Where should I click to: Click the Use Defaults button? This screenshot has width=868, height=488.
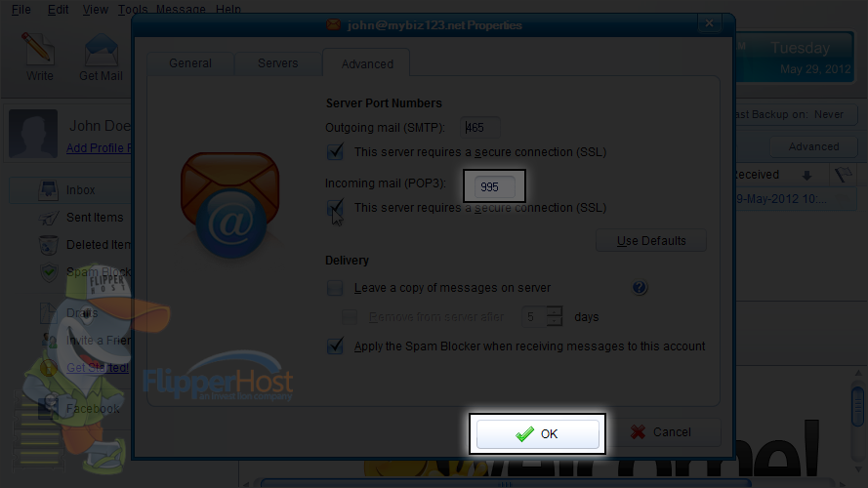(x=651, y=241)
